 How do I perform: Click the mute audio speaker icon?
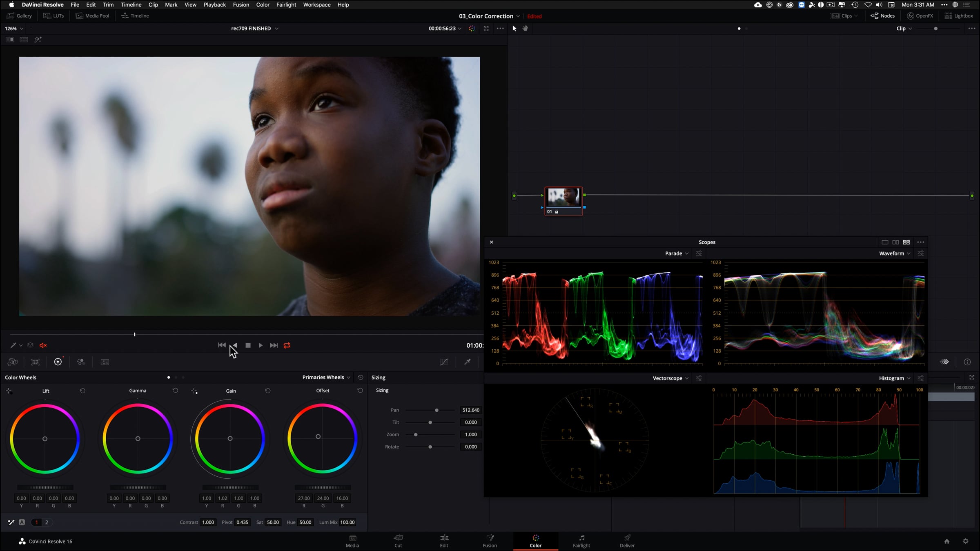(x=43, y=345)
